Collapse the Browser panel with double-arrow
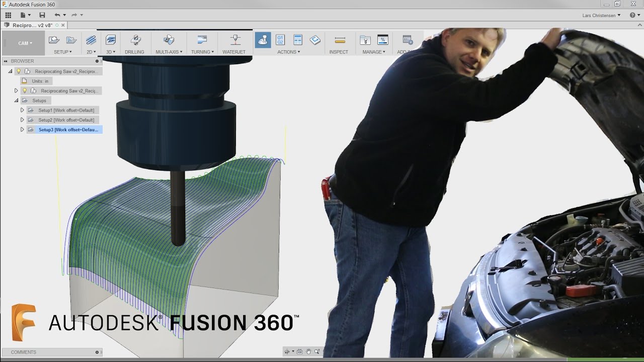Viewport: 644px width, 362px height. (5, 61)
